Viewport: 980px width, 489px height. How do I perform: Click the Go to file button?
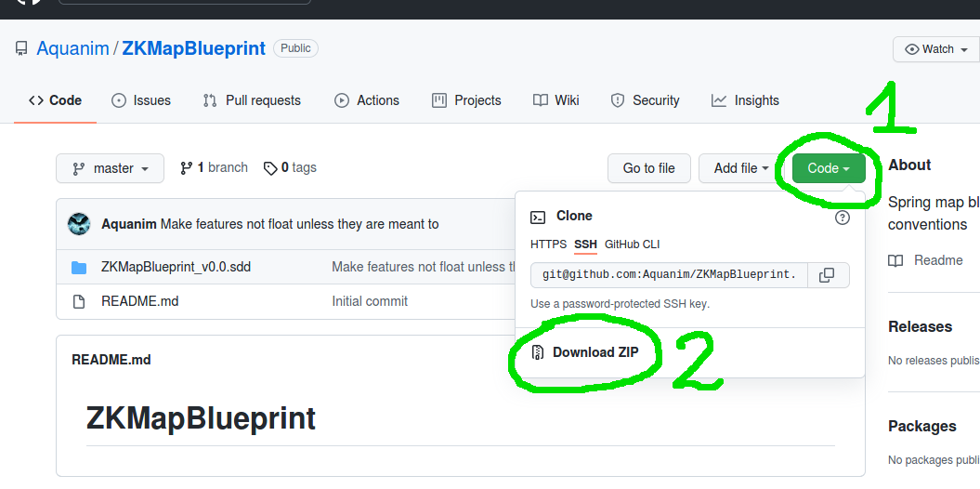pyautogui.click(x=648, y=168)
